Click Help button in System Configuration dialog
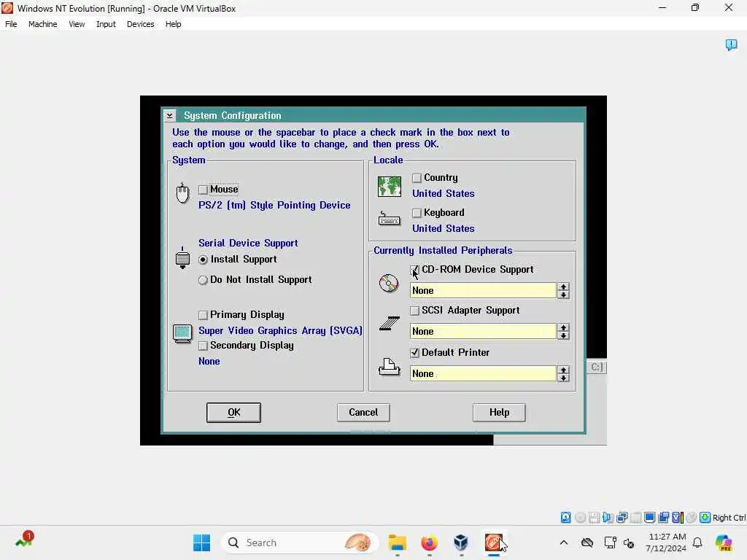Image resolution: width=747 pixels, height=560 pixels. pos(499,413)
